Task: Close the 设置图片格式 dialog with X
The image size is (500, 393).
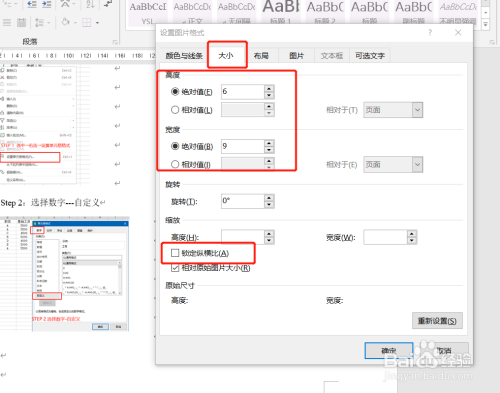Action: (x=458, y=32)
